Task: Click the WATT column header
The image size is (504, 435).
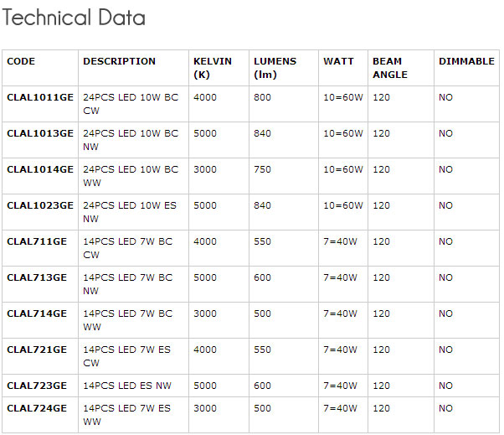Action: point(338,61)
